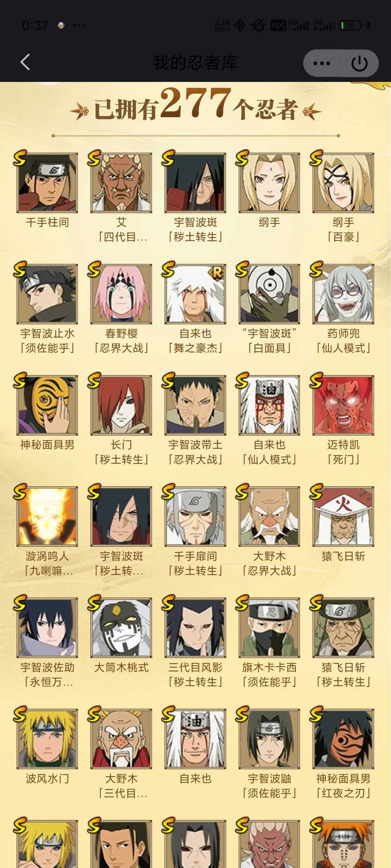Select the 迈特凯「死门」 red portrait

(343, 405)
